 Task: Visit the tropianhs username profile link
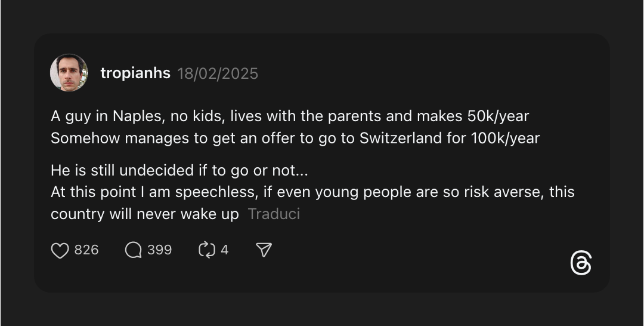pyautogui.click(x=135, y=73)
